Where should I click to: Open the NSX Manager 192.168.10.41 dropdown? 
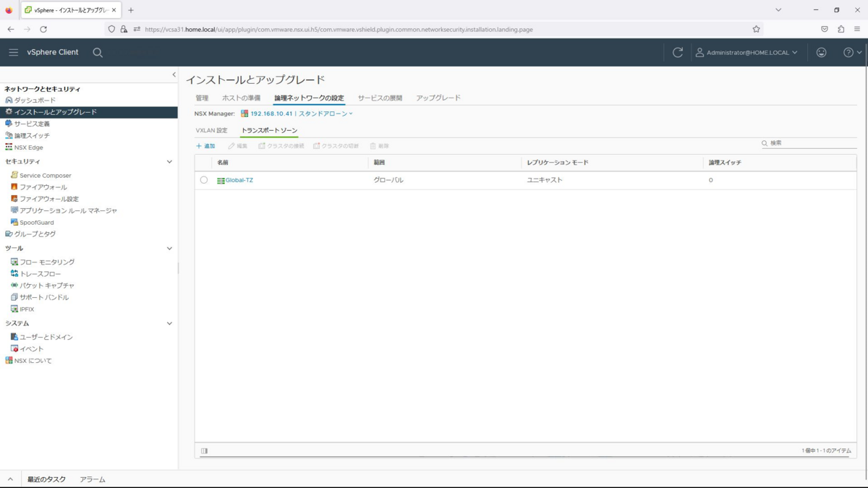tap(297, 114)
